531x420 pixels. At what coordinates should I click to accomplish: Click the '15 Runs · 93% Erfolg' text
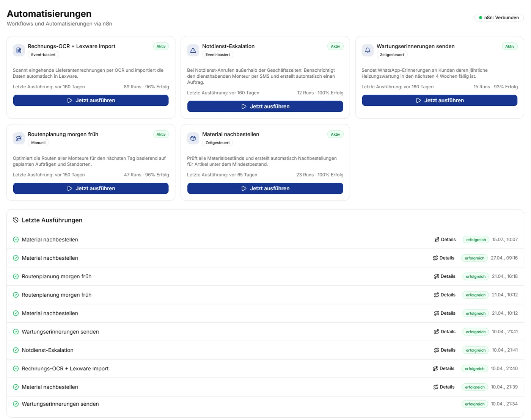496,87
